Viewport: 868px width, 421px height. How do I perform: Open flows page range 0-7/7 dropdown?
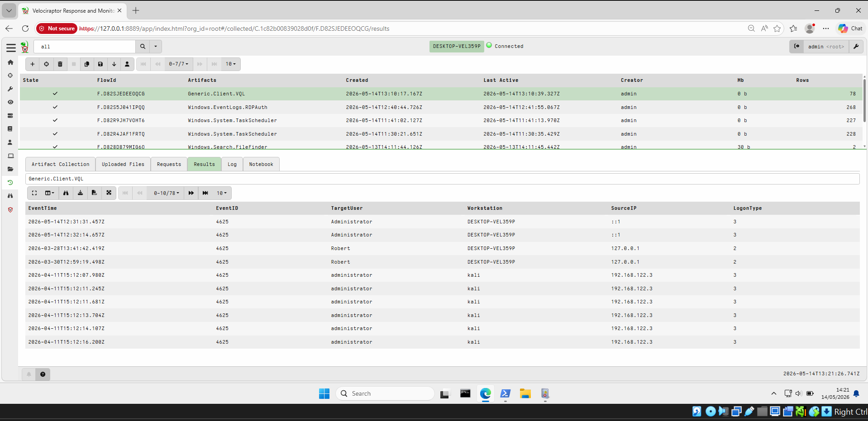179,64
